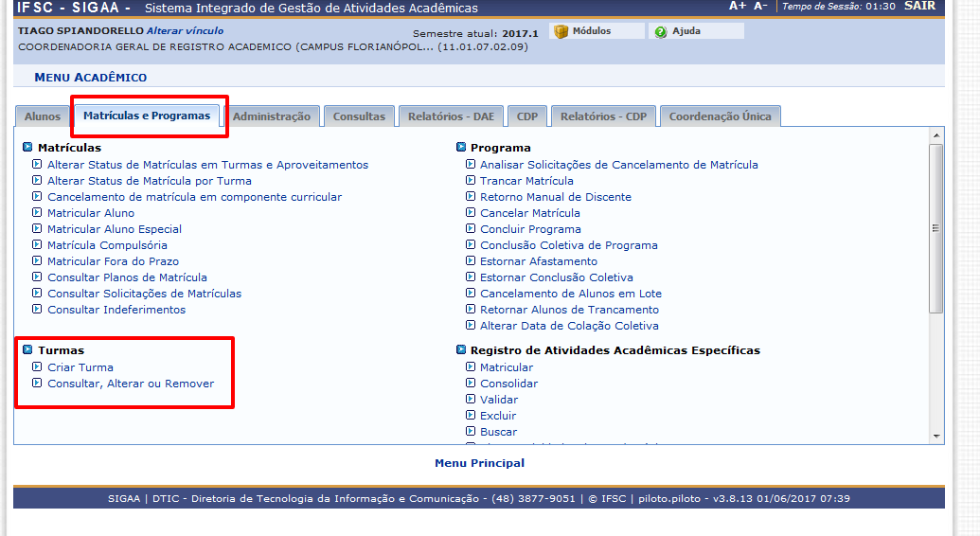The image size is (980, 536).
Task: Open the Consultas tab
Action: point(359,116)
